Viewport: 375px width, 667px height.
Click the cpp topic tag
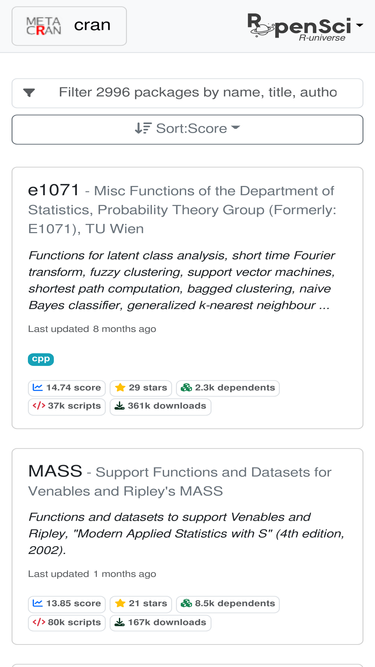click(41, 359)
